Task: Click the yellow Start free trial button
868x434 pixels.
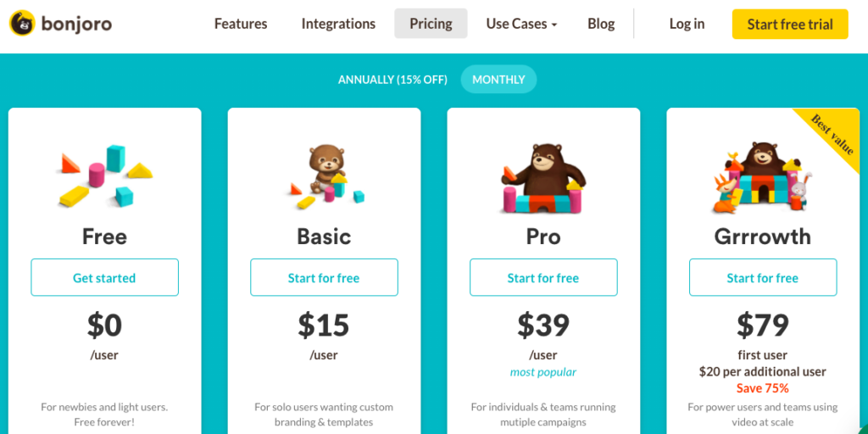Action: [x=790, y=25]
